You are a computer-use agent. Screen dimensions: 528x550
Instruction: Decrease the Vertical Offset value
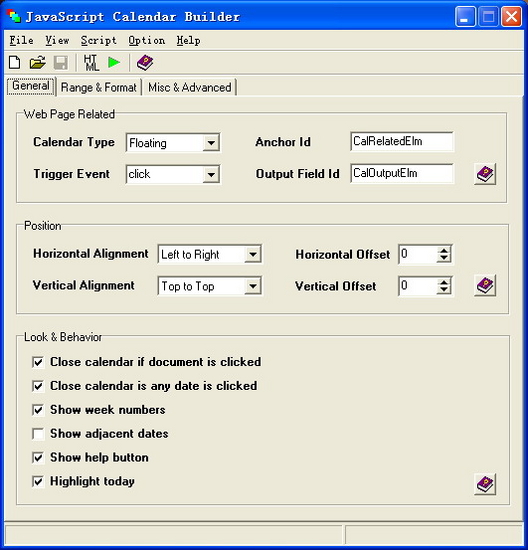[444, 290]
